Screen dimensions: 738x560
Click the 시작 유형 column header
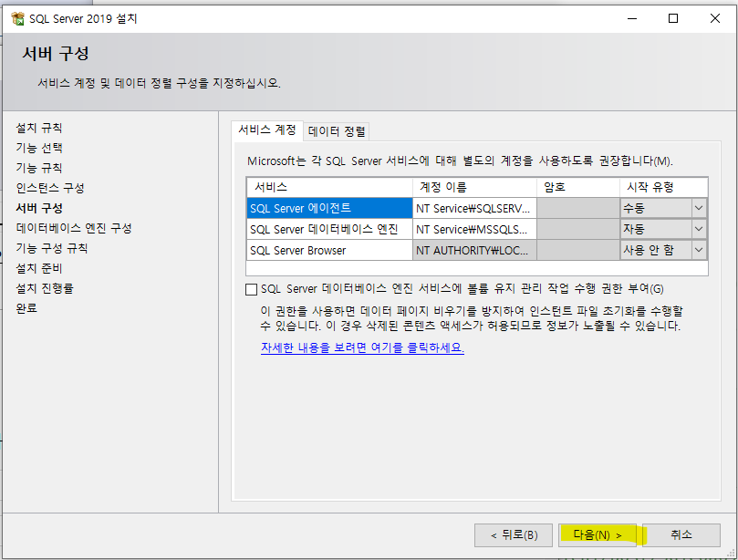663,187
